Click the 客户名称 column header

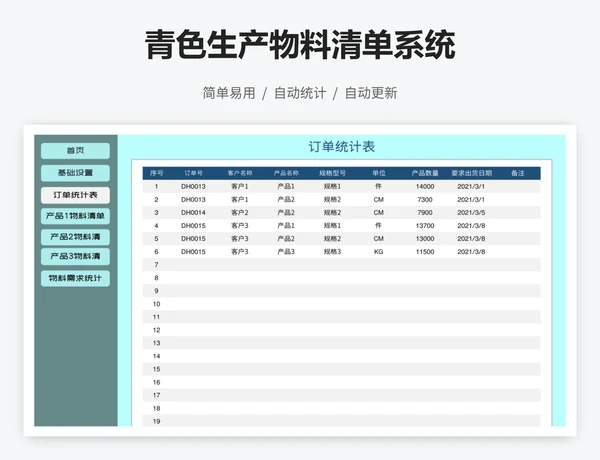(240, 173)
